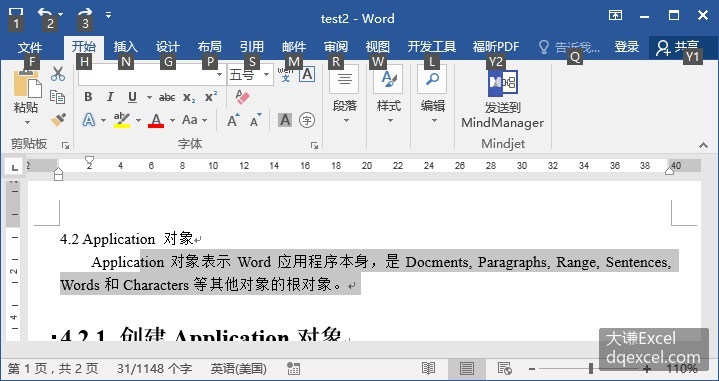The width and height of the screenshot is (719, 381).
Task: Expand the 样式 styles gallery
Action: point(388,95)
